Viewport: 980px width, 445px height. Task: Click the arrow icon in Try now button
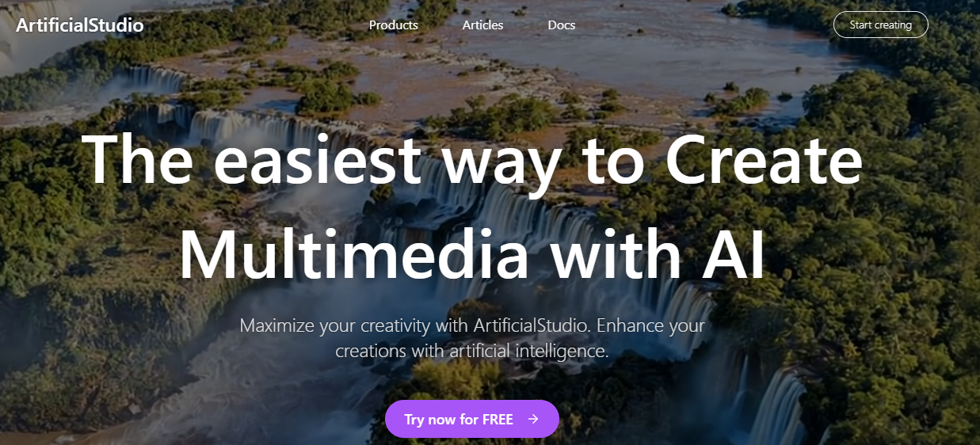pyautogui.click(x=533, y=420)
